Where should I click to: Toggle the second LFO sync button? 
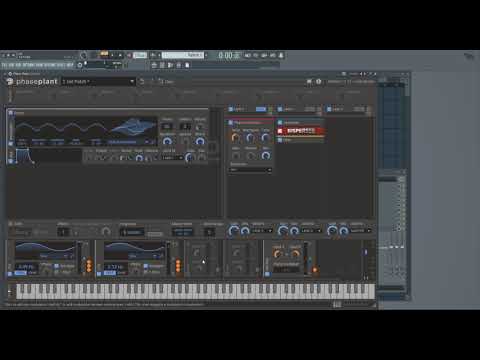[109, 273]
